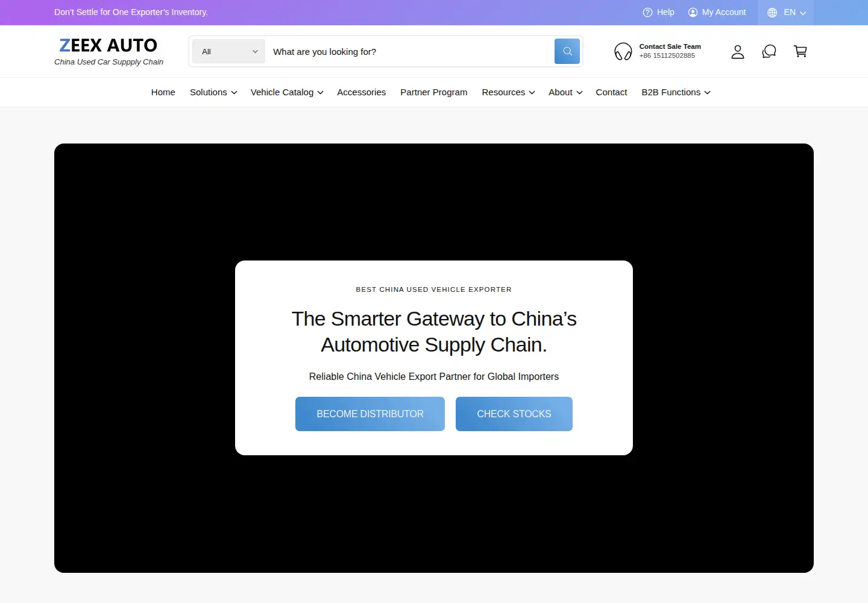Viewport: 868px width, 603px height.
Task: Click the CHECK STOCKS button
Action: pyautogui.click(x=514, y=414)
